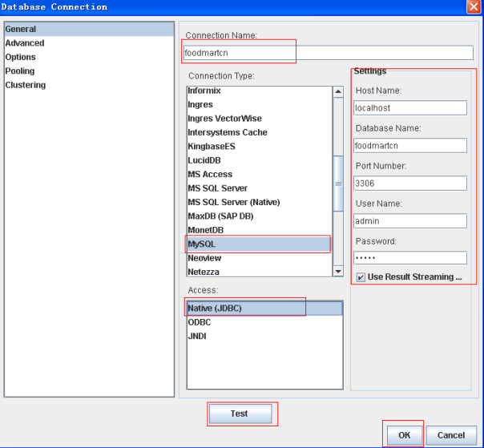Open the Pooling settings category

tap(89, 71)
